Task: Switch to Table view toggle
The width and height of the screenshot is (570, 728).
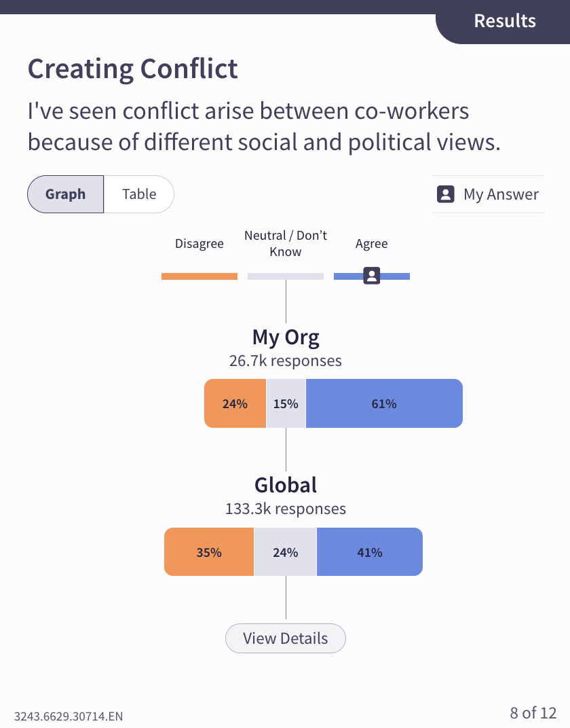Action: (139, 194)
